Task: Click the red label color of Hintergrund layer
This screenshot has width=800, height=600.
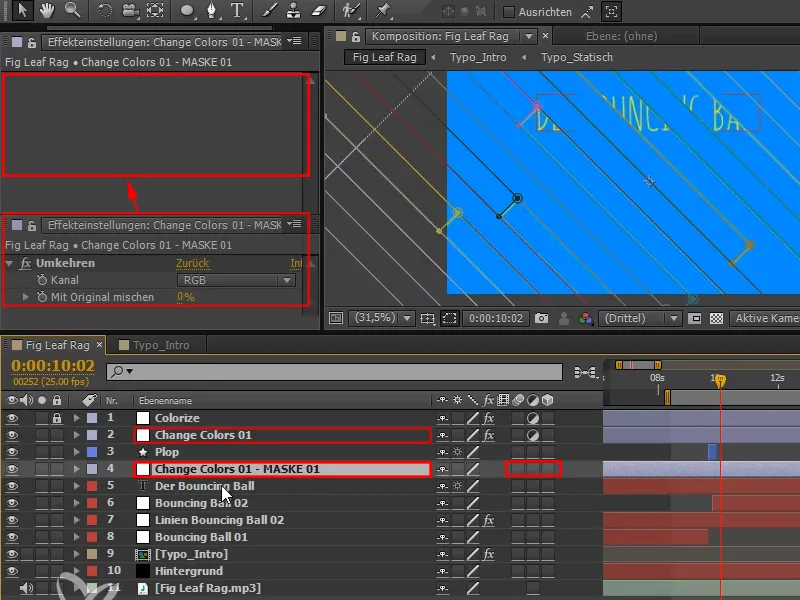Action: point(92,571)
